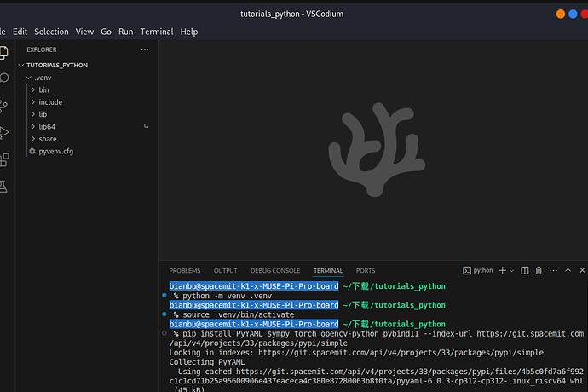Split the terminal
This screenshot has height=392, width=588.
[x=523, y=270]
